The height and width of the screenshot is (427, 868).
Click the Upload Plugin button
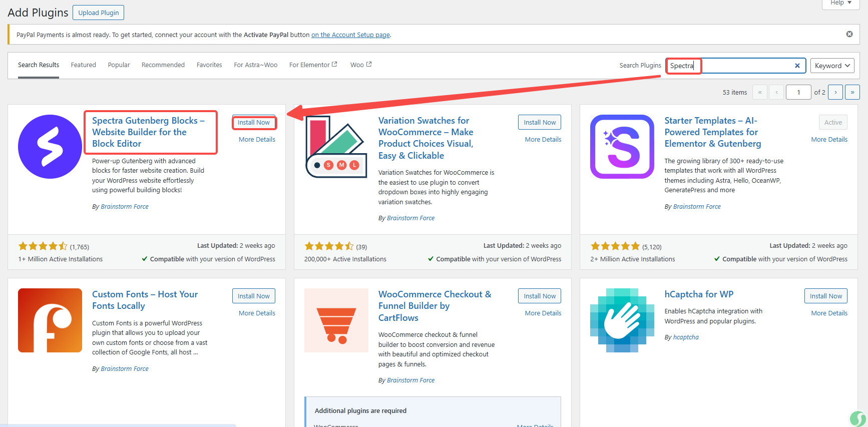(98, 13)
